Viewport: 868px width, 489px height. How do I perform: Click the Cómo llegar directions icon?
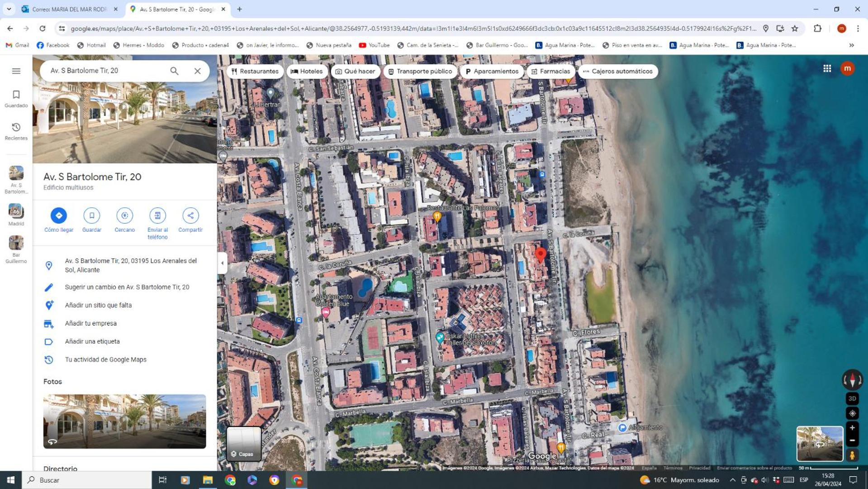point(59,216)
